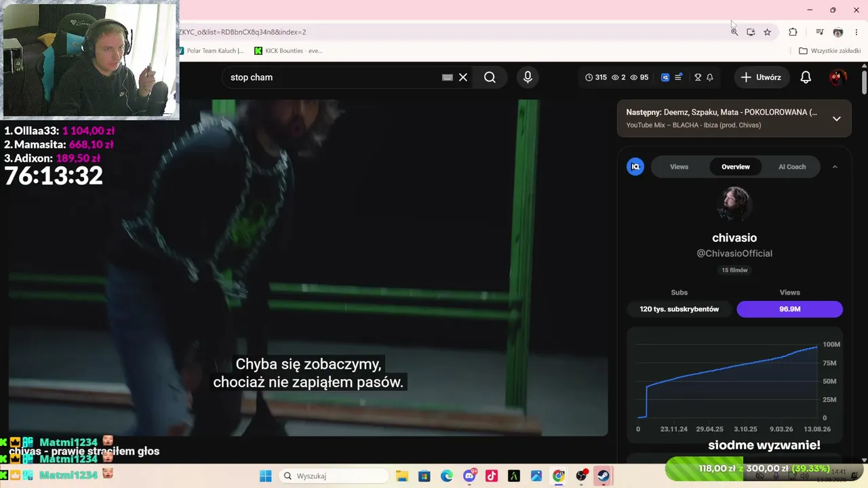This screenshot has height=488, width=868.
Task: Expand the Następny up-next playlist panel
Action: (x=836, y=119)
